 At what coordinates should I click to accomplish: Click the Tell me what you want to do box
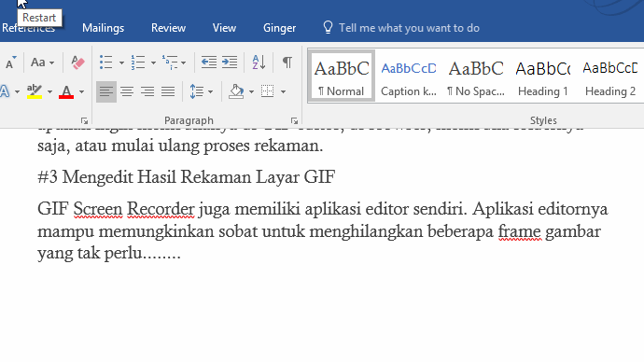pos(409,28)
